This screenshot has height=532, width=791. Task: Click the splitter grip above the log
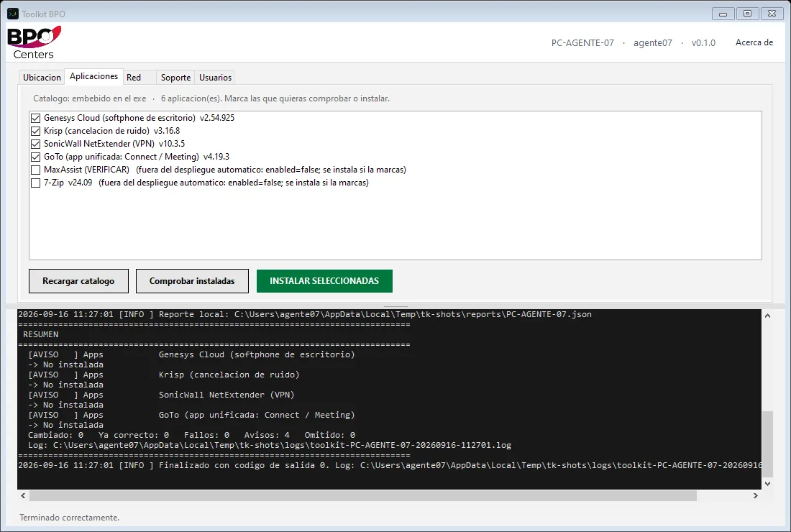click(395, 306)
